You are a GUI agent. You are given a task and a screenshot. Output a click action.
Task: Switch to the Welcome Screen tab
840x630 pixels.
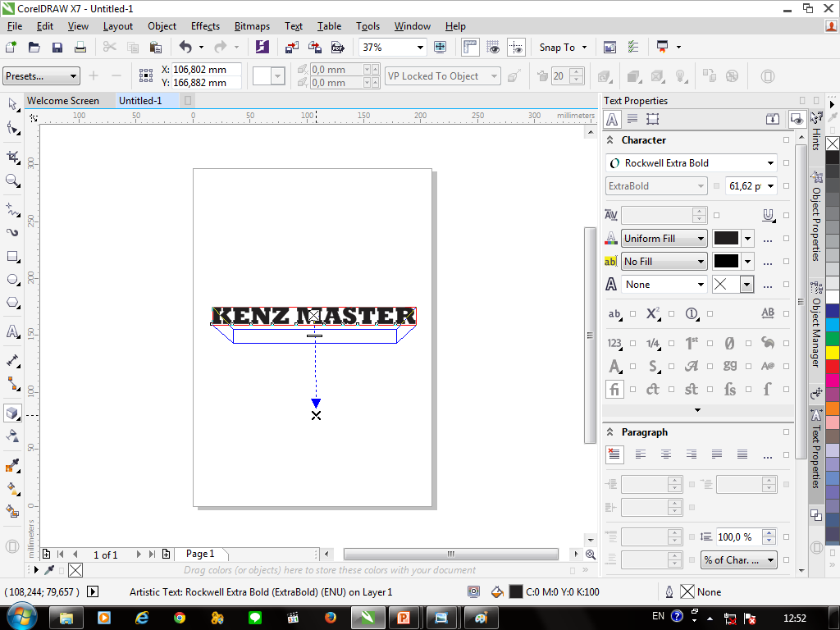click(x=63, y=101)
